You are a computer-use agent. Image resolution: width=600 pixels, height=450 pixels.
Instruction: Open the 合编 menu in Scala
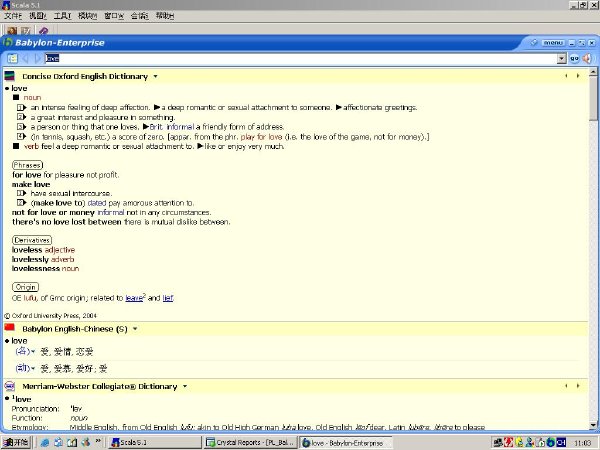(139, 16)
